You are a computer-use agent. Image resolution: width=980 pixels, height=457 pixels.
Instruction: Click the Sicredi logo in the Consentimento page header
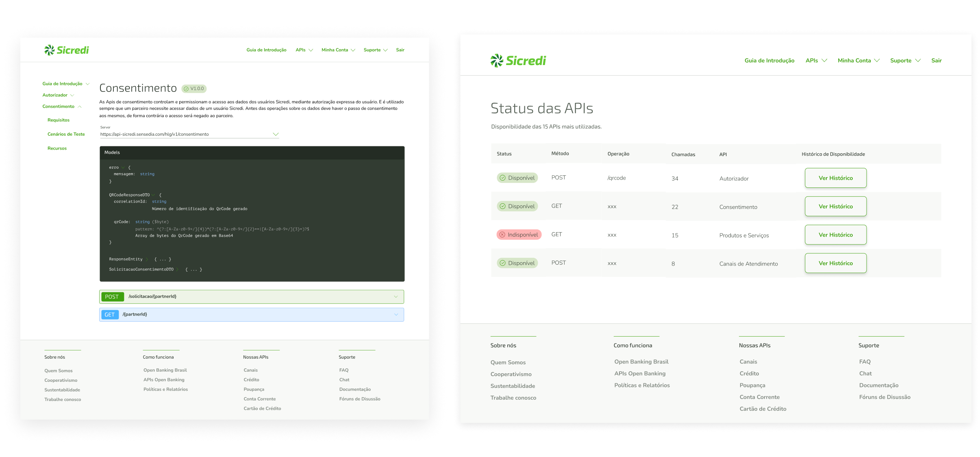(67, 50)
